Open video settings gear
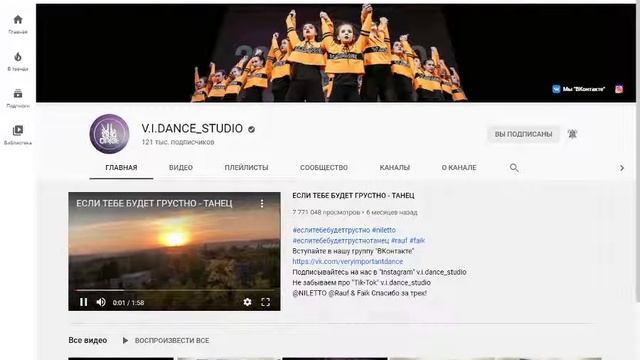 click(247, 302)
